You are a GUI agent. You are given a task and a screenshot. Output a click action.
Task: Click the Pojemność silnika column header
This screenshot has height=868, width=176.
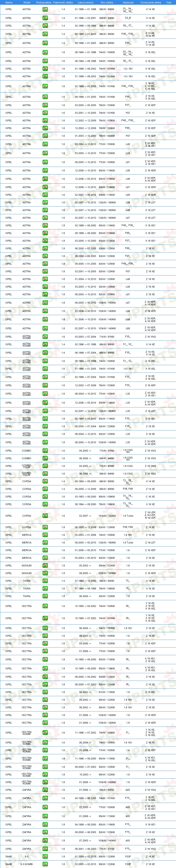[x=63, y=2]
